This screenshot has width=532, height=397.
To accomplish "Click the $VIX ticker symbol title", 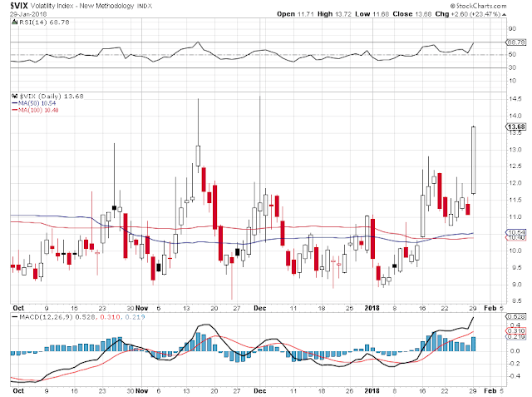I will (18, 6).
